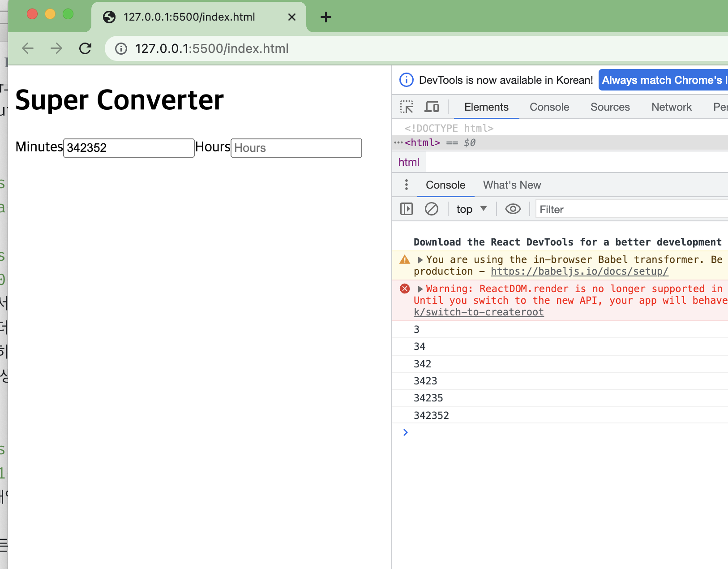Click the console log entry 34

[420, 346]
